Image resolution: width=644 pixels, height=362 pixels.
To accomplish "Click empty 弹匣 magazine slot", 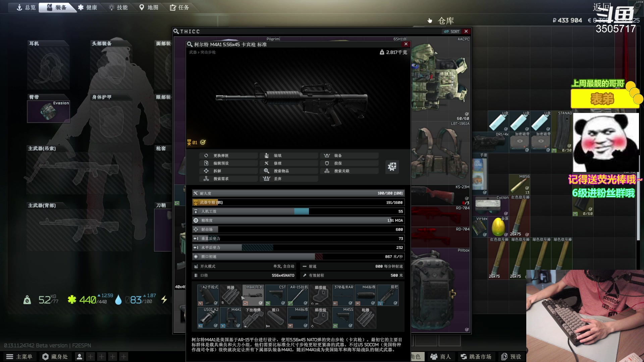I will [x=230, y=295].
